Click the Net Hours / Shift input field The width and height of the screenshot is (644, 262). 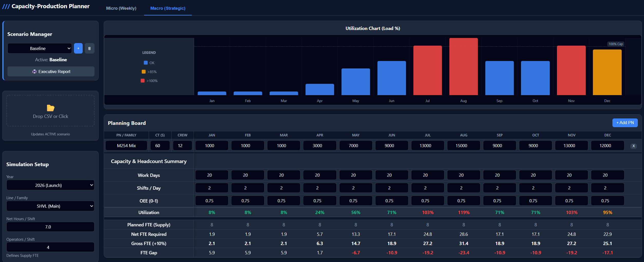(x=50, y=227)
